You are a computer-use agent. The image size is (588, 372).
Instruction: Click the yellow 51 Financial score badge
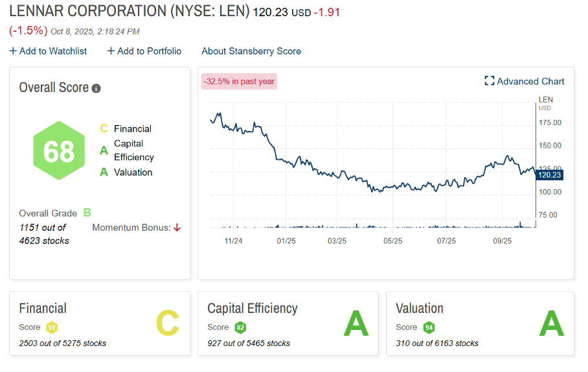[x=52, y=327]
